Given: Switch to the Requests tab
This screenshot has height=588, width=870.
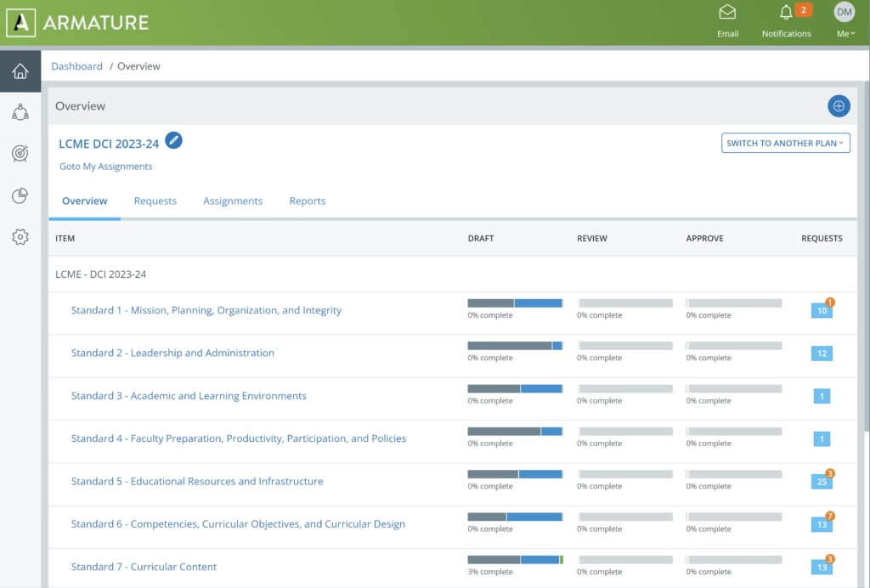Looking at the screenshot, I should [155, 201].
